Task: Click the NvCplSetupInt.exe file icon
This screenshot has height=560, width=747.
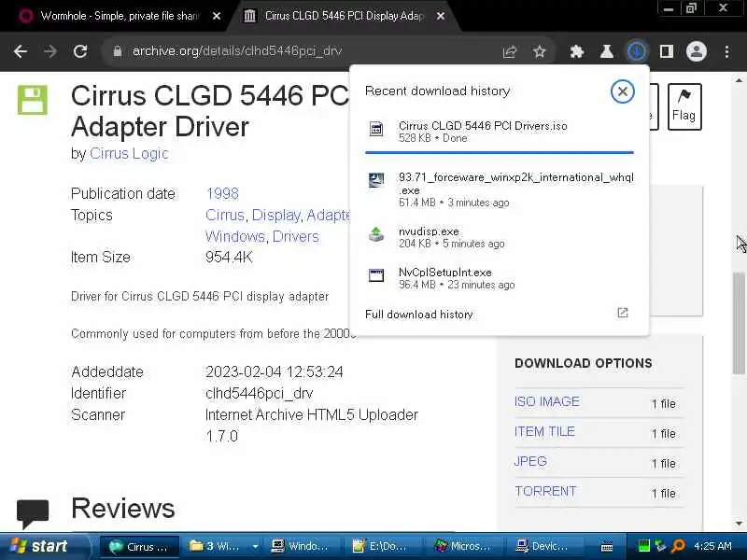Action: [376, 275]
